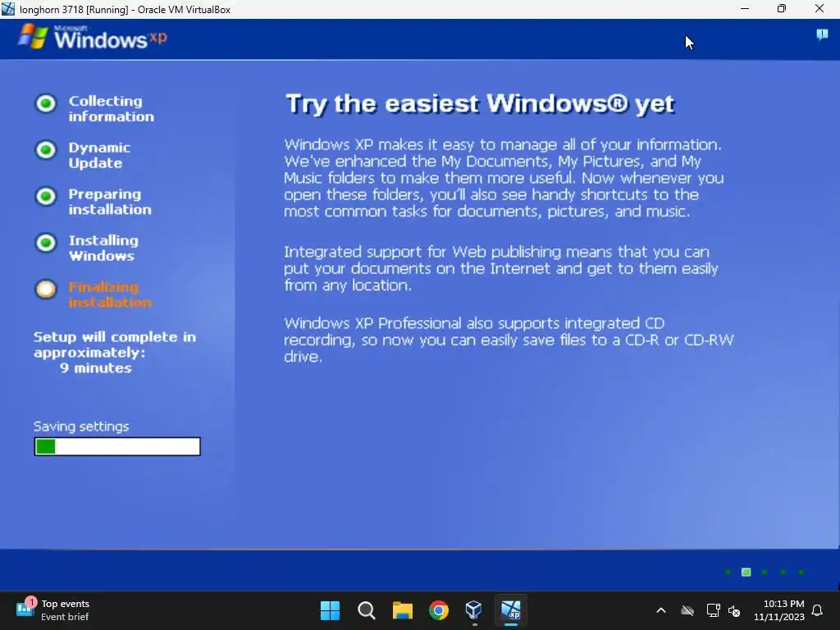Image resolution: width=840 pixels, height=630 pixels.
Task: Close the VirtualBox window
Action: tap(819, 8)
